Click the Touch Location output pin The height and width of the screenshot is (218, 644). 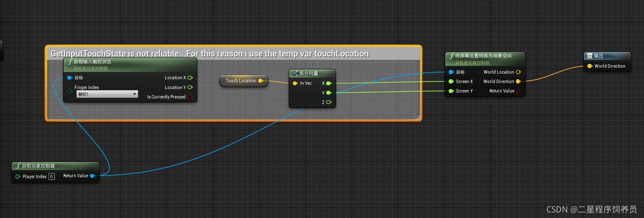coord(261,81)
